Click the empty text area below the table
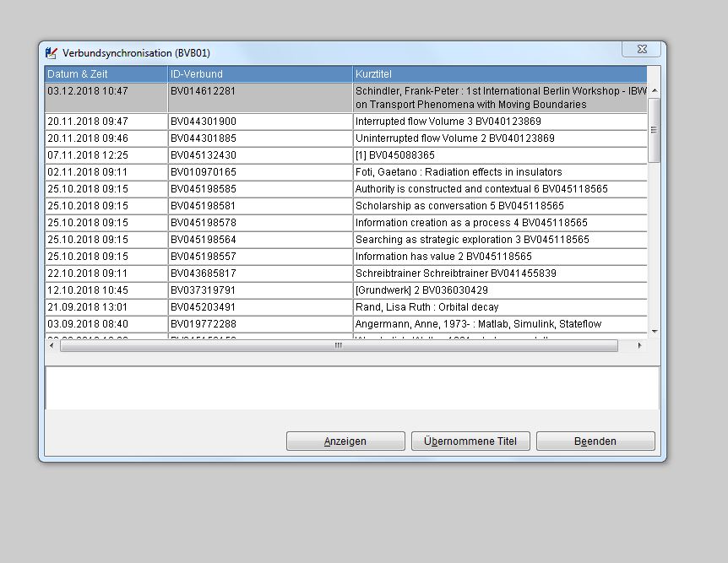Image resolution: width=728 pixels, height=563 pixels. (351, 387)
